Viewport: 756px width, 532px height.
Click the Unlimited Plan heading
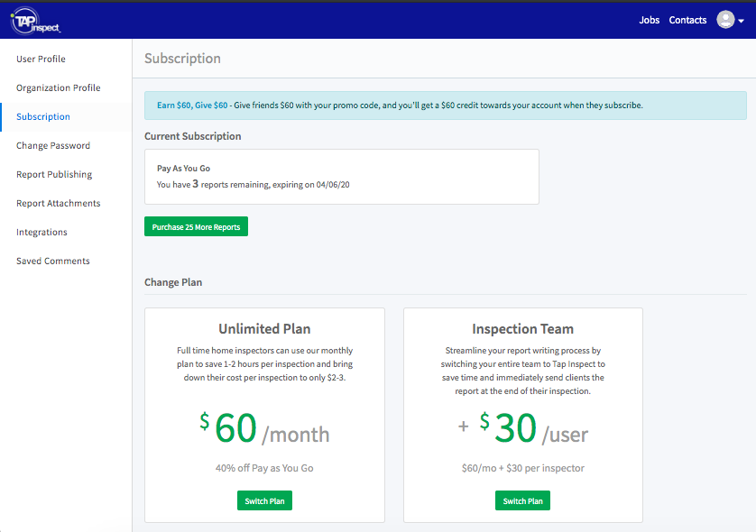click(264, 328)
